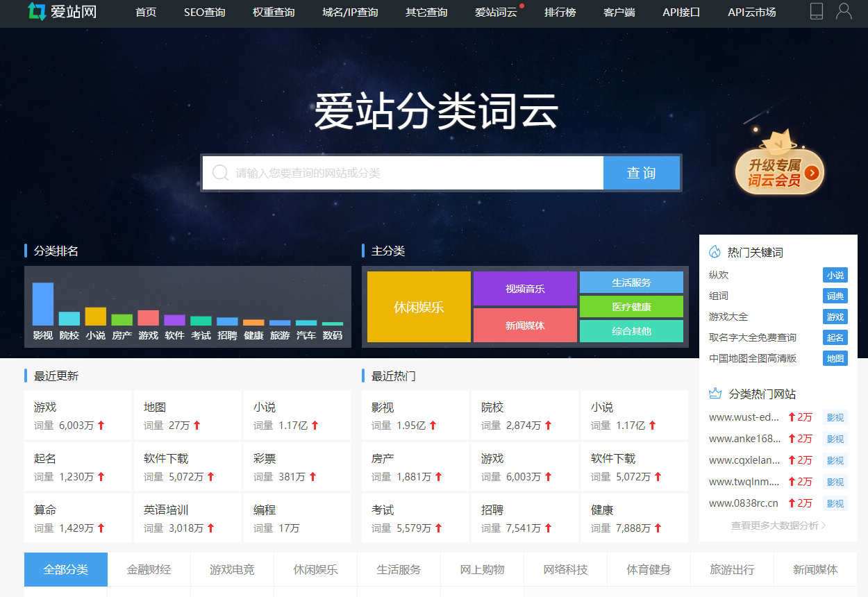Open 首页 in the top navigation

(146, 12)
